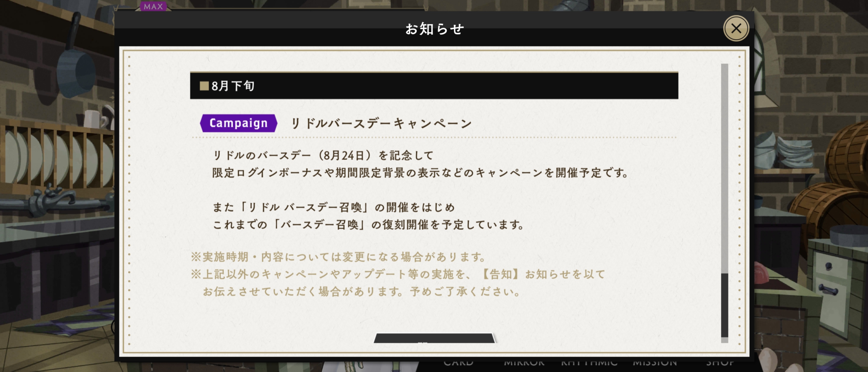Click the お知らせ window title

click(x=434, y=29)
